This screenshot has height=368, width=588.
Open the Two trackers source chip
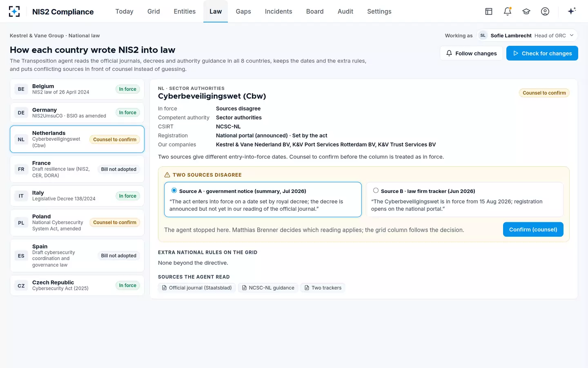tap(323, 288)
